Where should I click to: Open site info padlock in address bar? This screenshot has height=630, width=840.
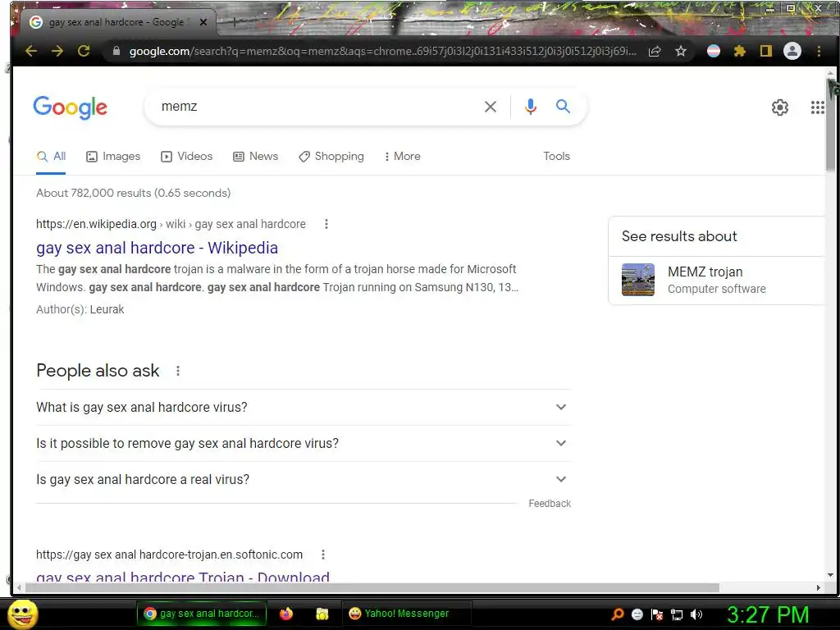[116, 51]
